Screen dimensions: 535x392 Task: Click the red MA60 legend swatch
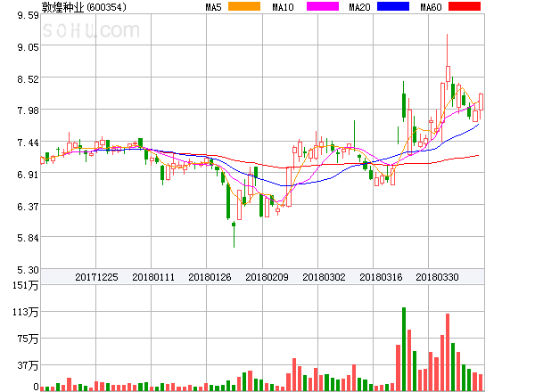465,6
